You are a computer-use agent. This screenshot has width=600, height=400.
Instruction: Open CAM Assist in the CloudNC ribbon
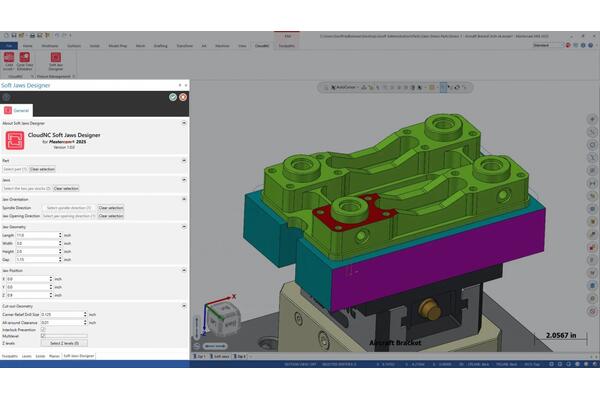(8, 61)
